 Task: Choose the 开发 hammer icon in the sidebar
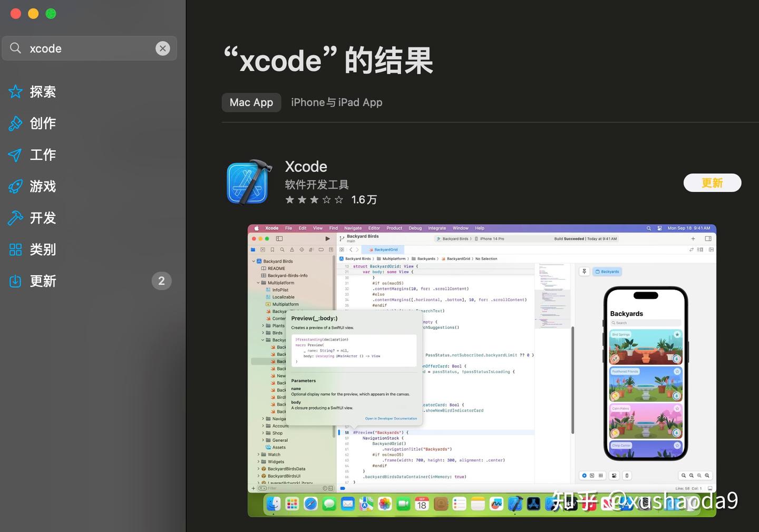(x=16, y=218)
